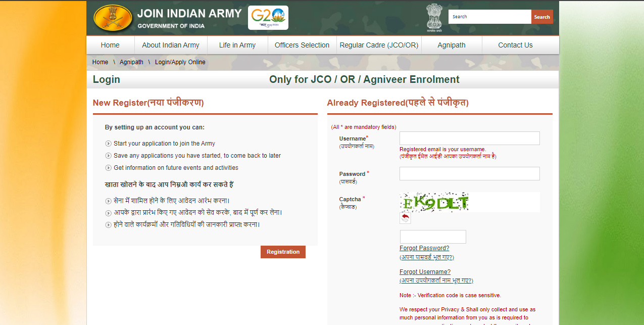Click 'Registered email is your username.' note
The image size is (644, 325).
442,150
